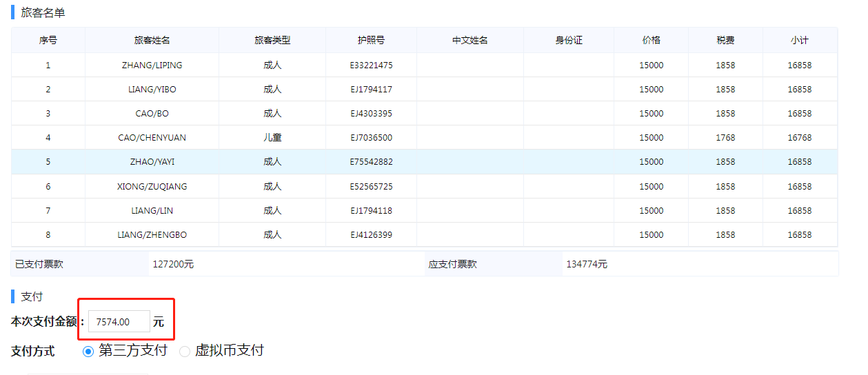The height and width of the screenshot is (375, 868).
Task: Select the LIANG/YIBO passenger name cell
Action: [x=152, y=90]
